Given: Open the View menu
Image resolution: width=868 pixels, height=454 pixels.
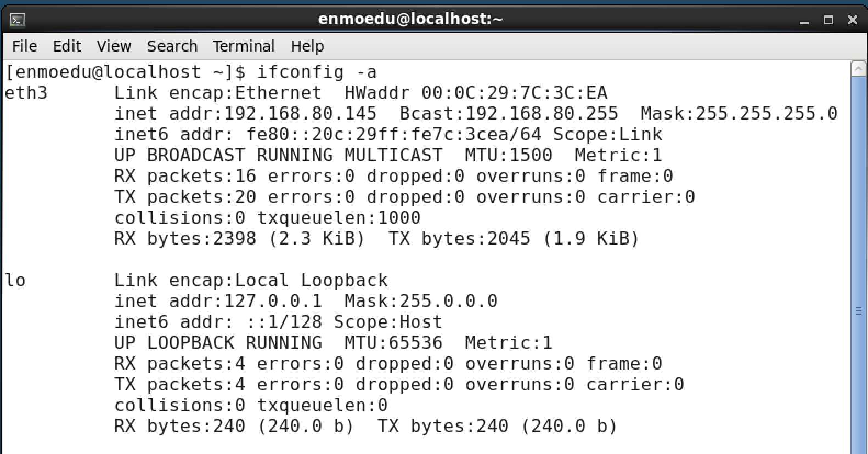Looking at the screenshot, I should 114,46.
